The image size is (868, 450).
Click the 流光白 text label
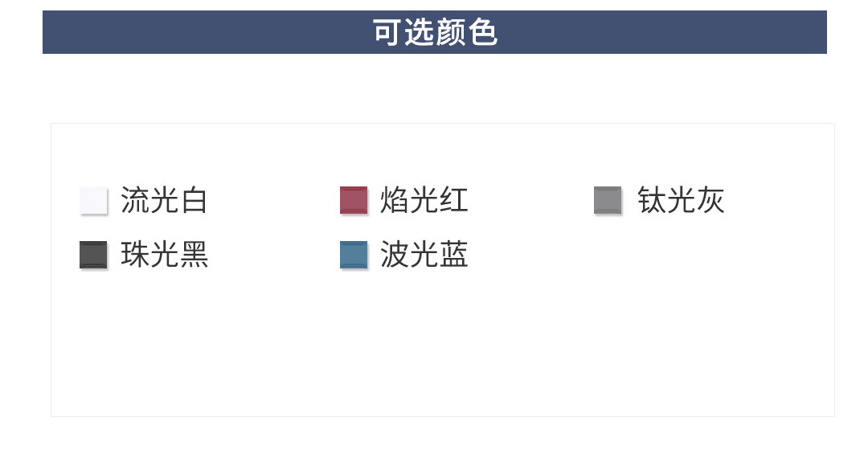tap(164, 200)
